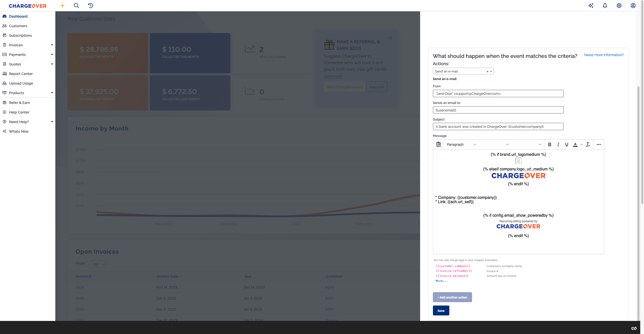This screenshot has width=644, height=334.
Task: Click the Save button
Action: tap(441, 311)
